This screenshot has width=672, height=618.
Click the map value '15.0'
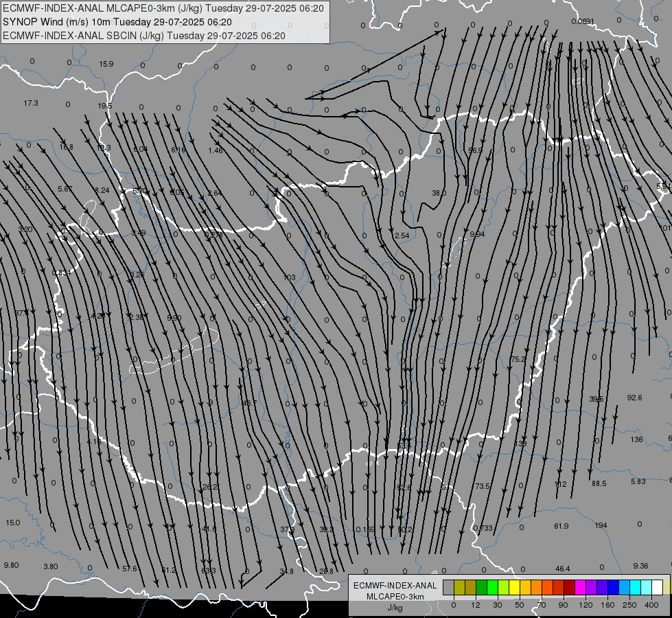(x=13, y=523)
